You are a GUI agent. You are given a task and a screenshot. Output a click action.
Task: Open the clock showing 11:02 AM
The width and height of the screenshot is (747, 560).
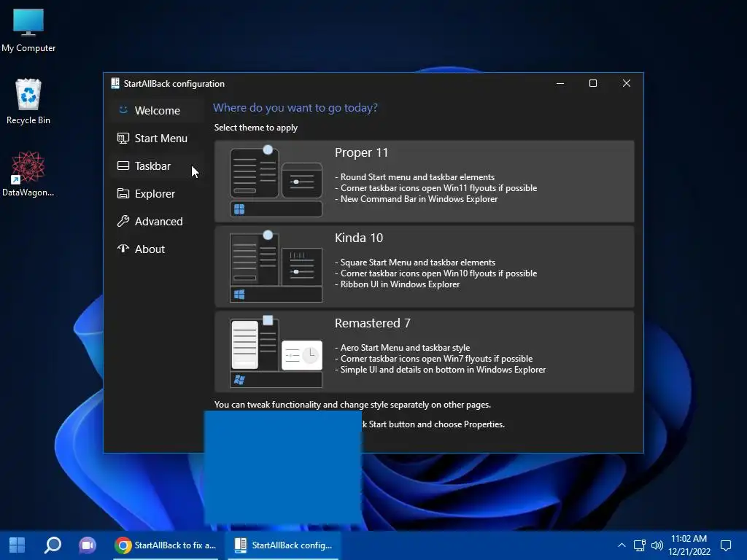coord(689,545)
